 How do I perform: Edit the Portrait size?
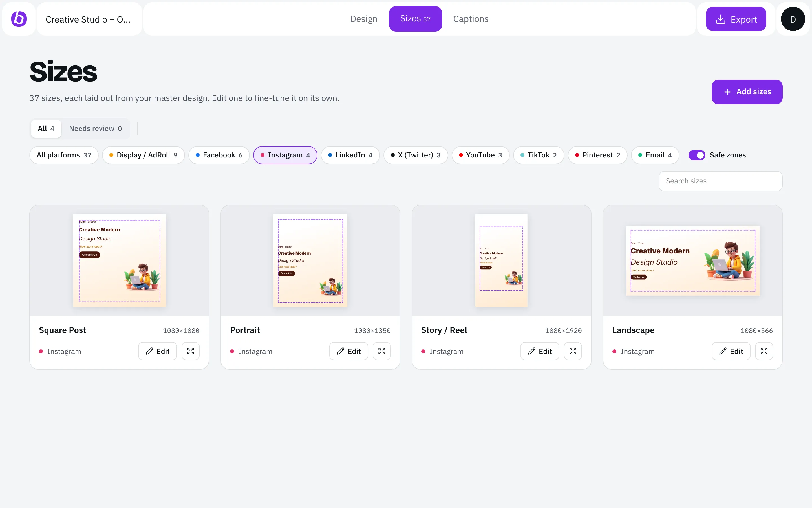tap(348, 351)
